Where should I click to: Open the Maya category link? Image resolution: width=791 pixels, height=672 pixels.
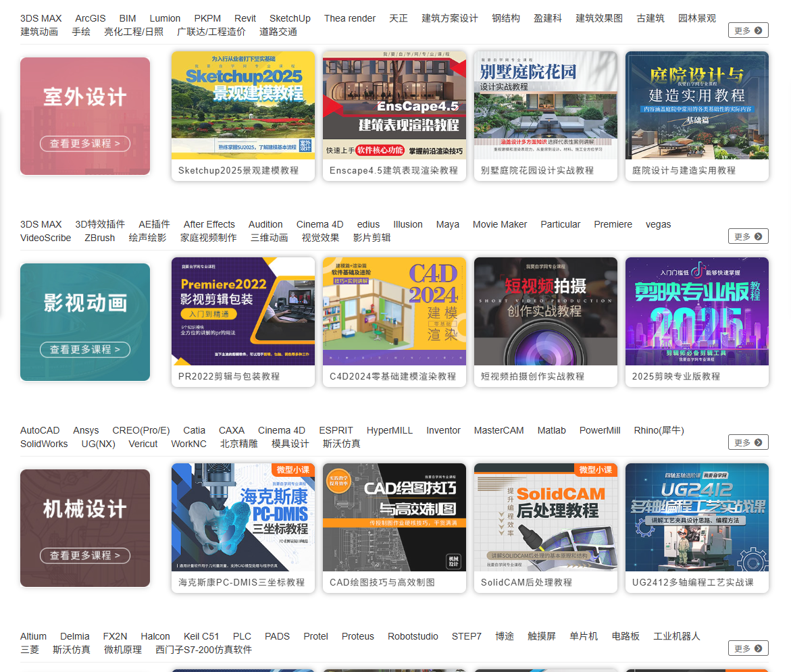[x=447, y=224]
